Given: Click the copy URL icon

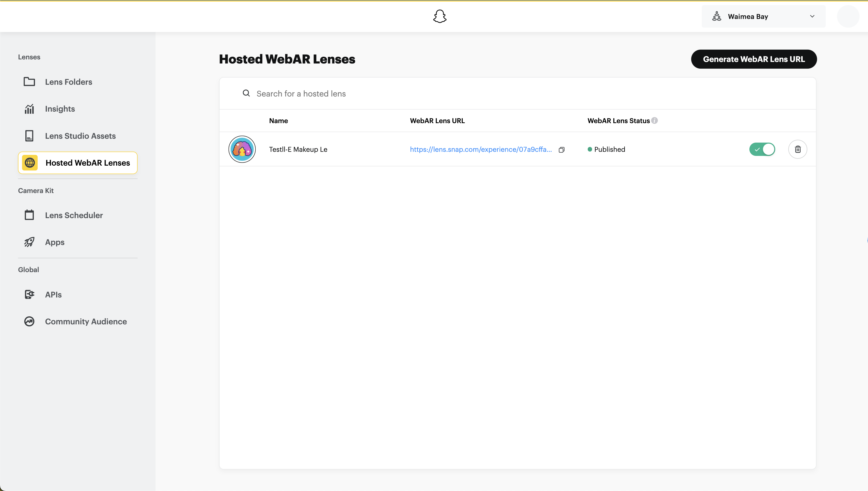Looking at the screenshot, I should tap(562, 150).
